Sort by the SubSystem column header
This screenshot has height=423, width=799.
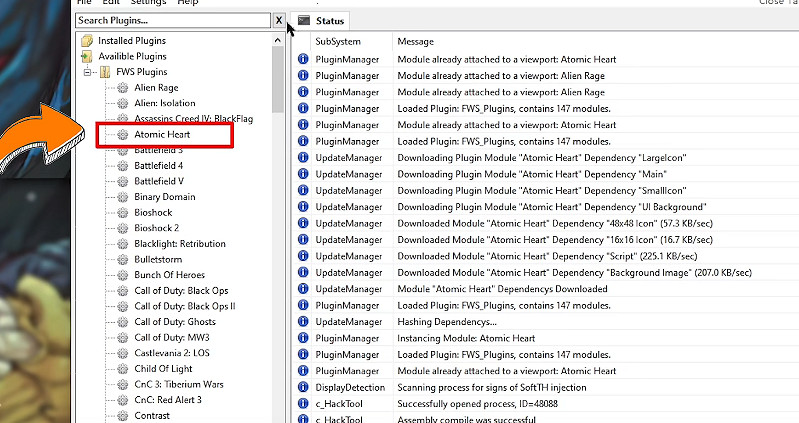click(338, 42)
